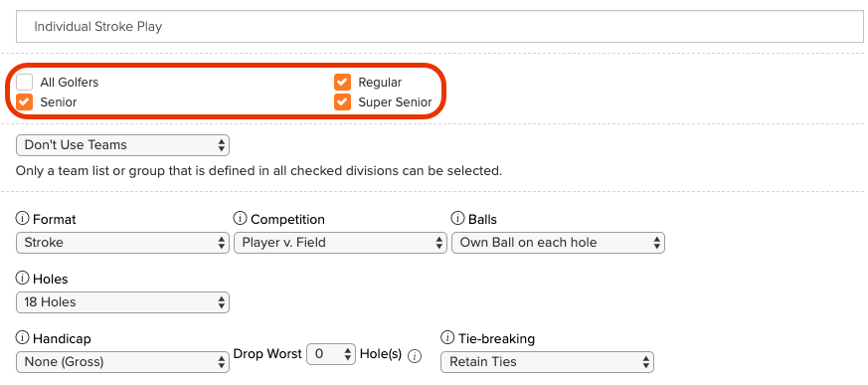Open the 18 Holes dropdown
868x385 pixels.
(123, 302)
